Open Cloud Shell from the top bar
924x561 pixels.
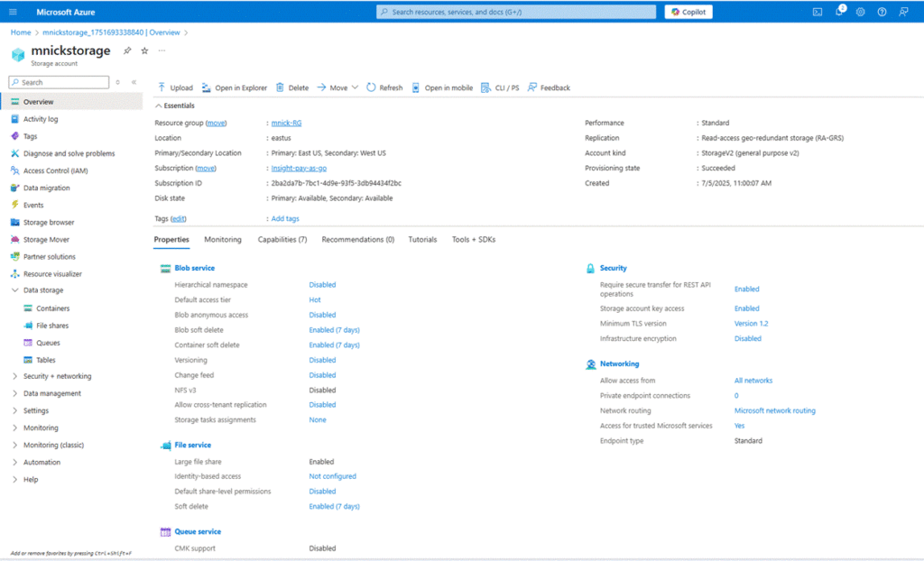817,12
